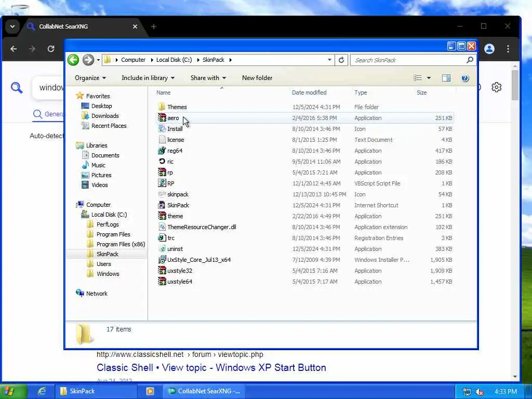Viewport: 532px width, 399px height.
Task: Select the Themes folder icon
Action: (x=162, y=107)
